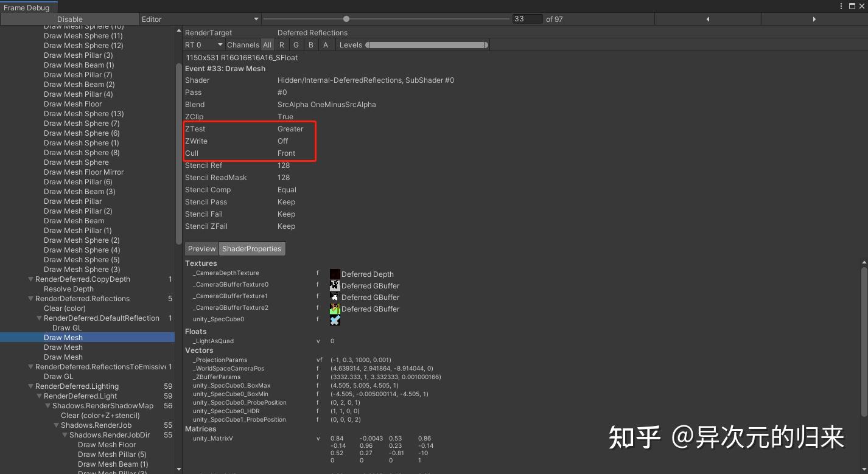Click the _CameraGBufferTexture0 preview icon

point(335,285)
